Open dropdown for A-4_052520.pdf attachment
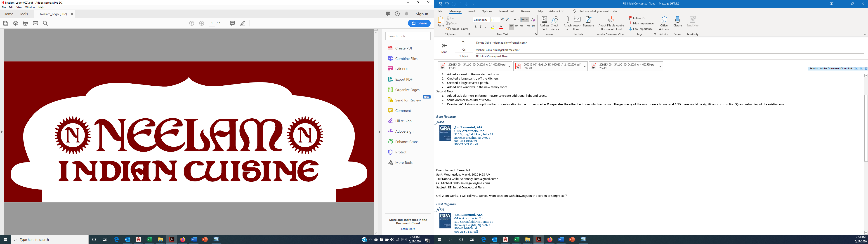The height and width of the screenshot is (244, 868). (x=660, y=66)
